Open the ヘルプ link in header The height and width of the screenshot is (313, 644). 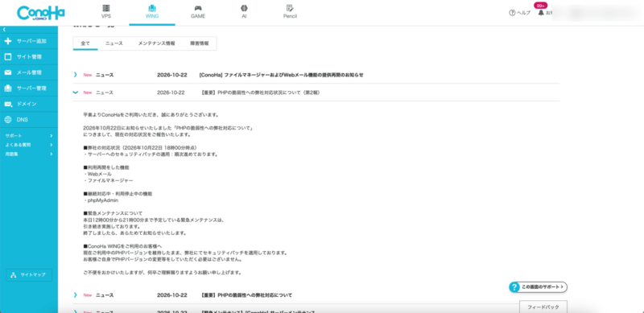(523, 13)
